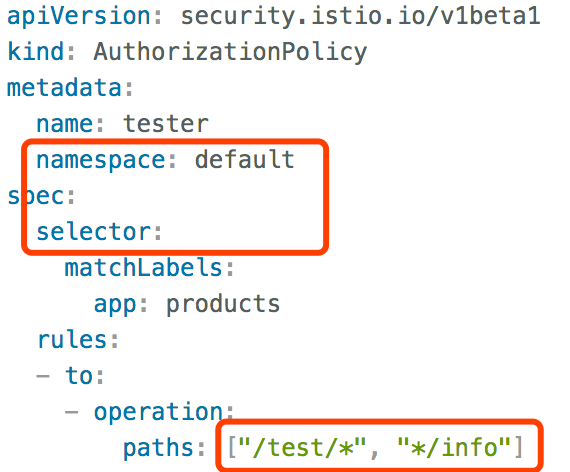
Task: Click the to key in rules
Action: click(79, 375)
